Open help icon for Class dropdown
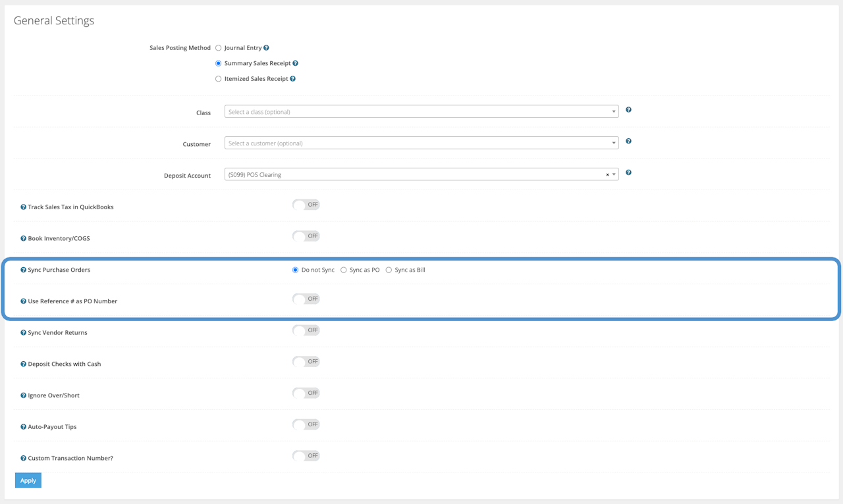The height and width of the screenshot is (504, 843). (628, 110)
